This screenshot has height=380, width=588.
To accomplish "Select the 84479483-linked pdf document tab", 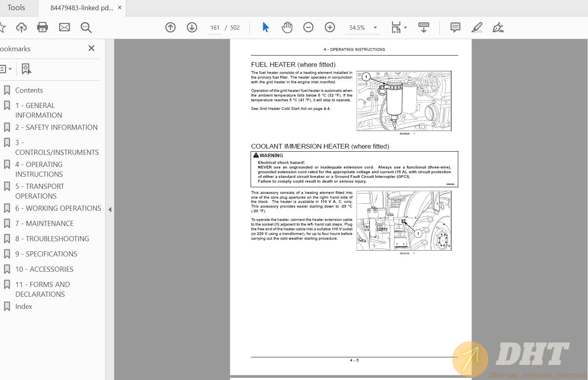I will coord(82,8).
